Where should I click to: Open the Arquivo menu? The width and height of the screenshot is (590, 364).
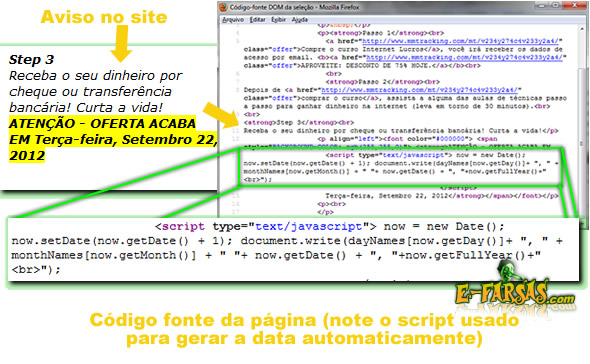tap(233, 20)
